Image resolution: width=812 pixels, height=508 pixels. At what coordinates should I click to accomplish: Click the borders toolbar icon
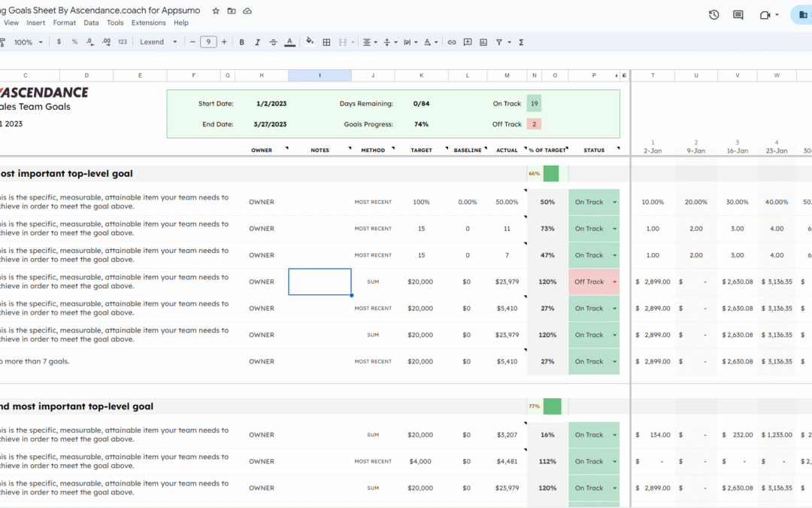pyautogui.click(x=326, y=42)
